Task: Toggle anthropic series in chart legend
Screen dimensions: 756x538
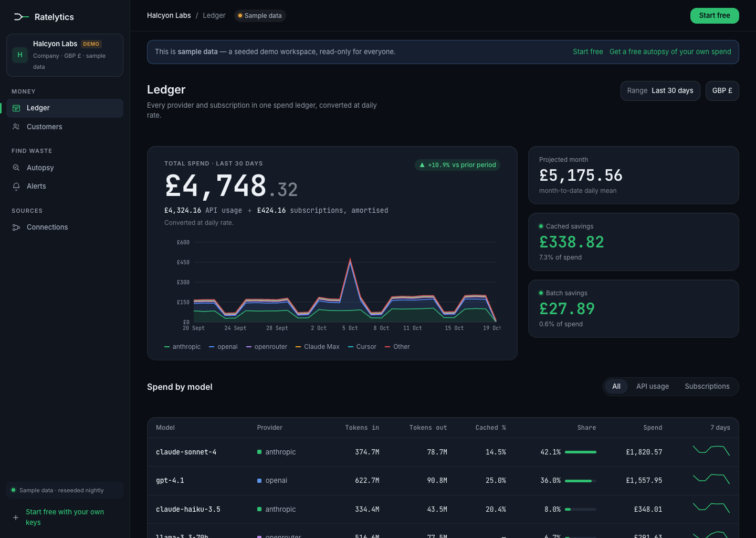Action: point(183,347)
